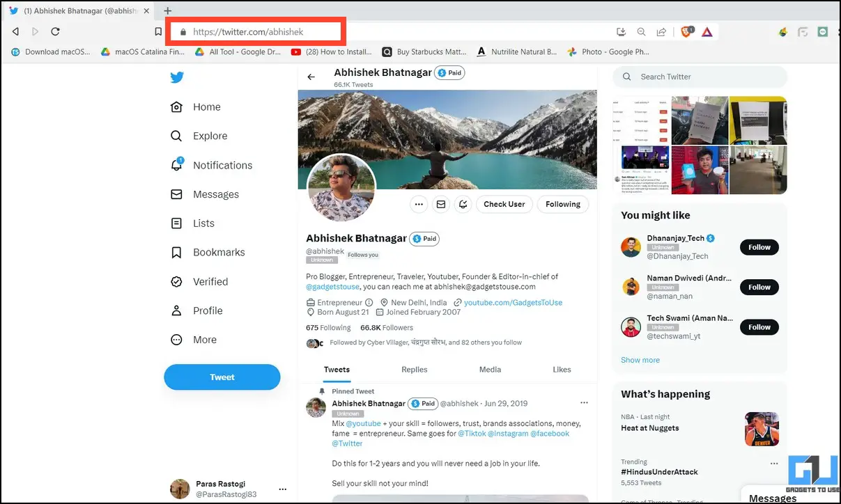841x504 pixels.
Task: Open Explore in the sidebar
Action: 199,136
